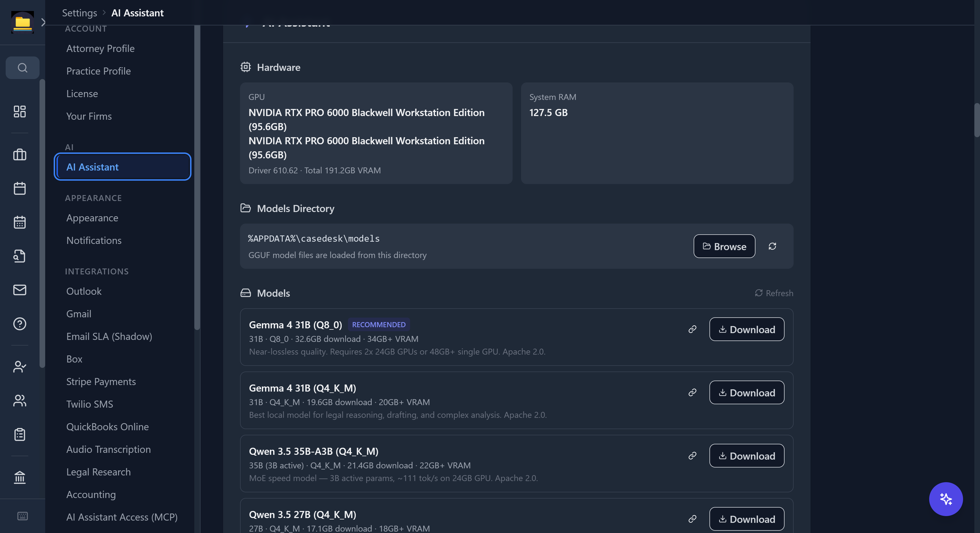The image size is (980, 533).
Task: Open link icon for Qwen 3.5 27B
Action: pos(692,519)
